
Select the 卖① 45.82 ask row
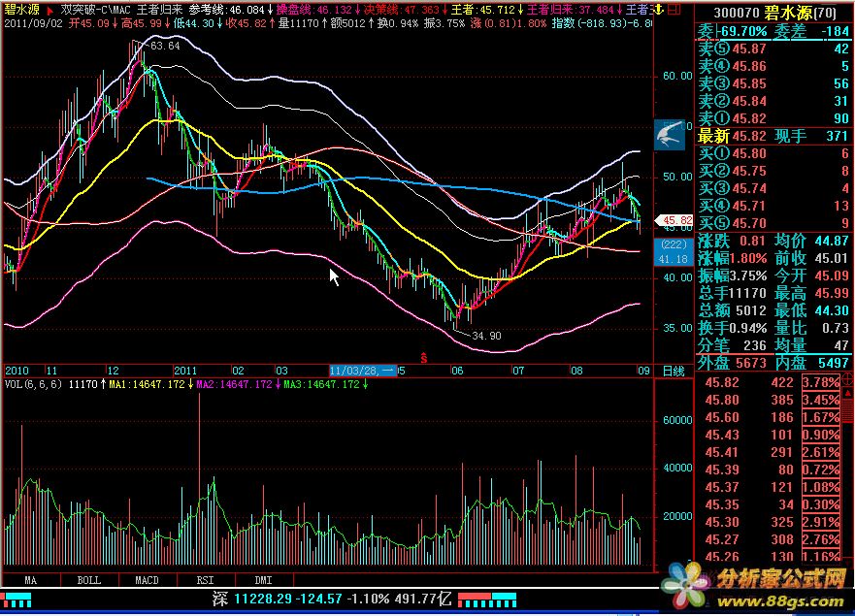773,118
